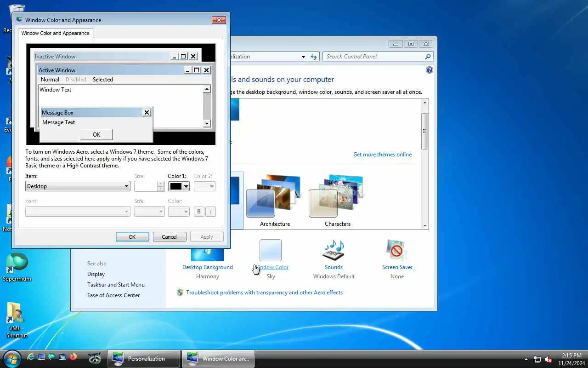
Task: Click the preview window's scroll up arrow
Action: [207, 89]
